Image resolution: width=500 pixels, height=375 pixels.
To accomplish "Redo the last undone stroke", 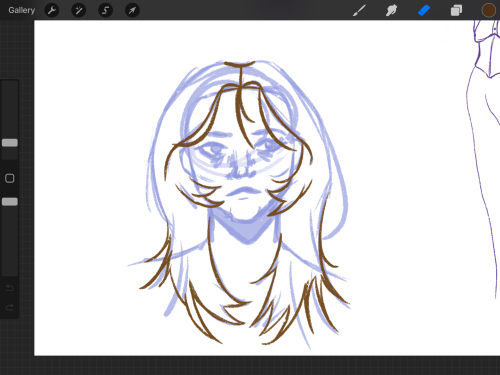I will coord(10,307).
